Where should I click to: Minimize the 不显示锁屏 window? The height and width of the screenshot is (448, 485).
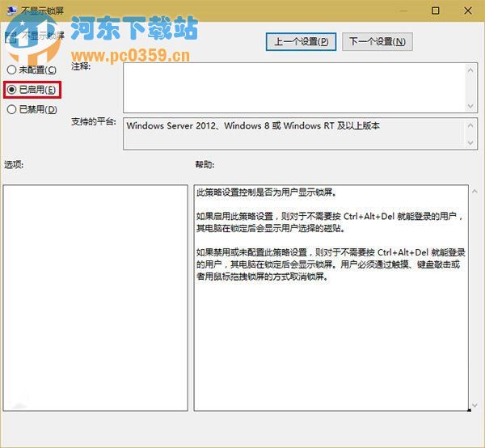403,11
